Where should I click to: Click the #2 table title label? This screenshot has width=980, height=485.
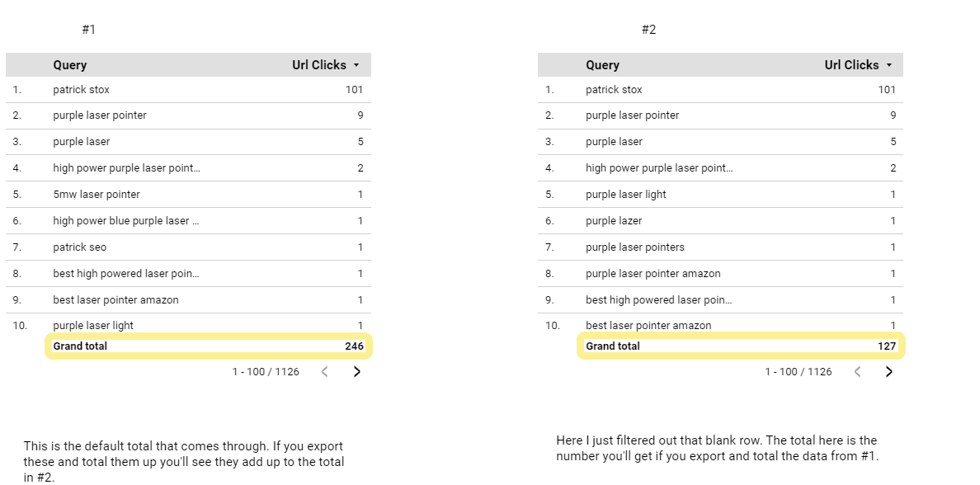649,29
